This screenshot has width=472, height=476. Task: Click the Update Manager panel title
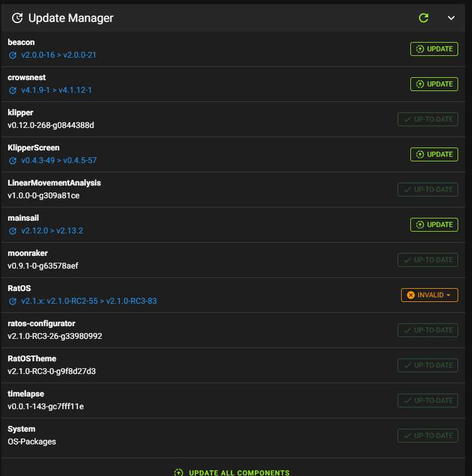pyautogui.click(x=71, y=18)
